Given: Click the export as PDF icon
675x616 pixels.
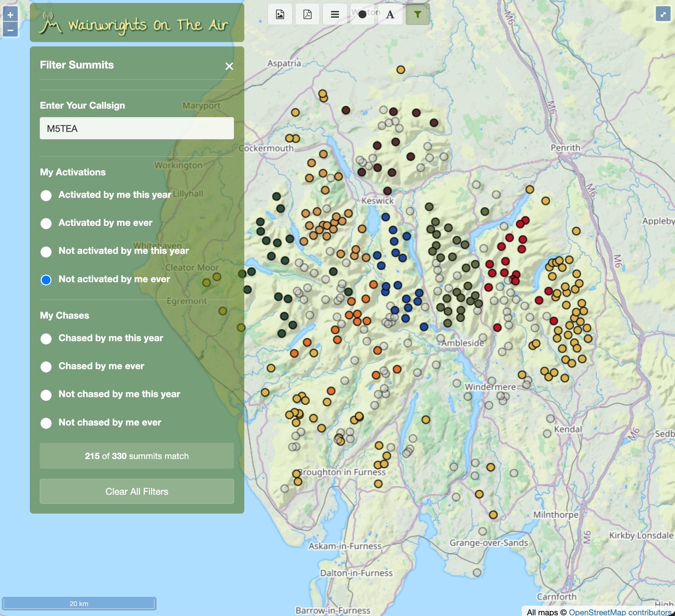Looking at the screenshot, I should coord(307,14).
